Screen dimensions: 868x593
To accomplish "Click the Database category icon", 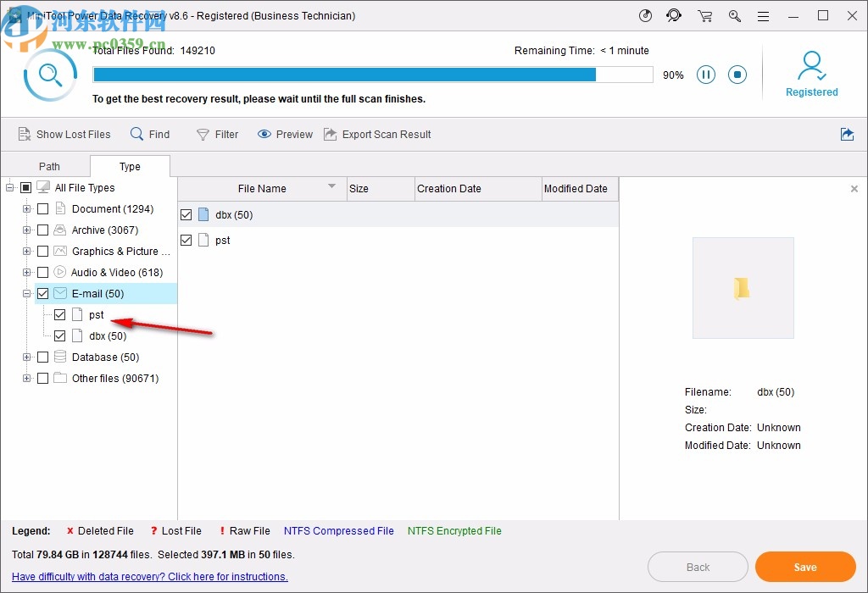I will click(x=60, y=357).
